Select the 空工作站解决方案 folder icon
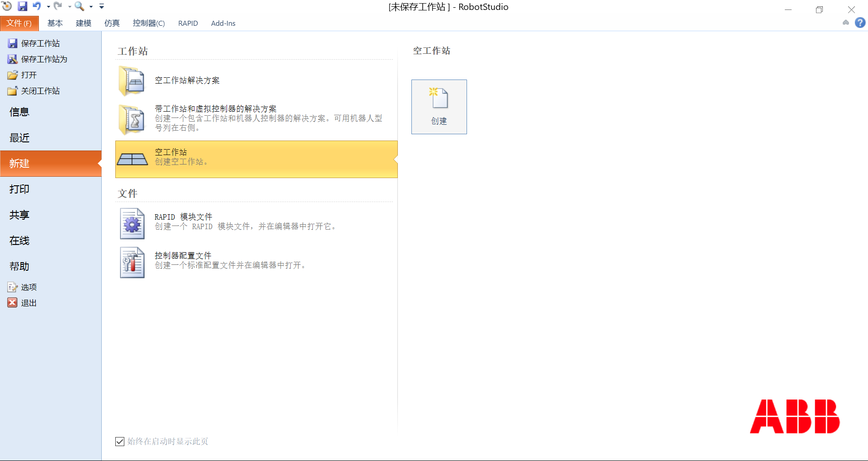Viewport: 868px width, 461px height. click(x=132, y=81)
